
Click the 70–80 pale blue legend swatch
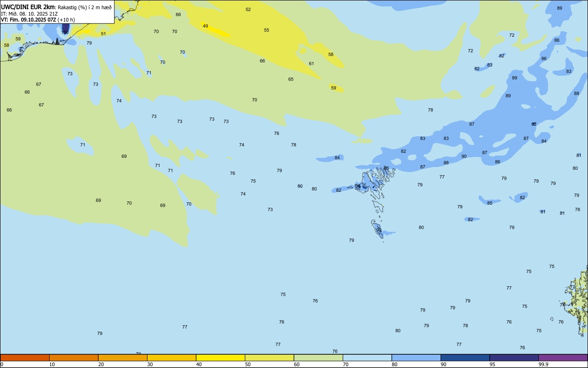click(x=367, y=357)
